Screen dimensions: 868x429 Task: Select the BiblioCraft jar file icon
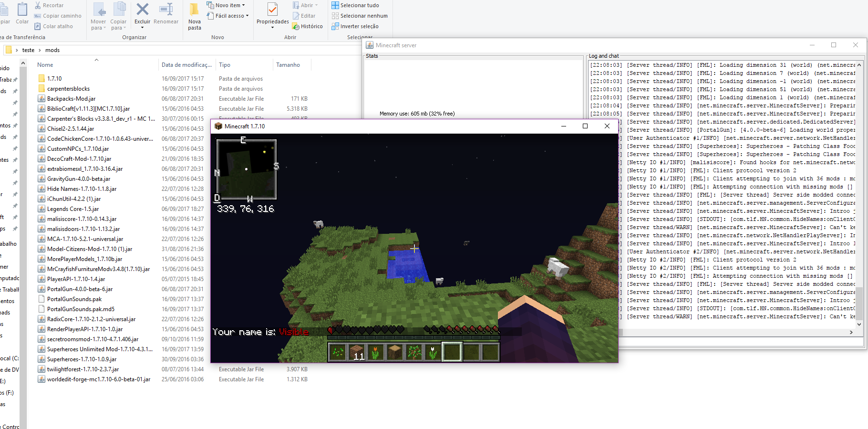41,108
